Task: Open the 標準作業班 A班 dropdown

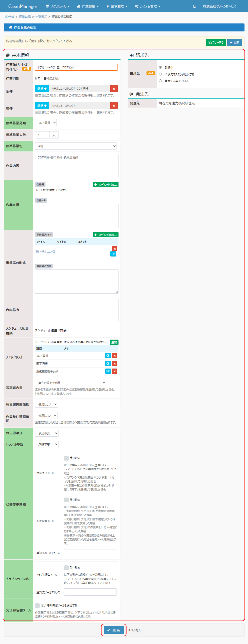Action: [76, 146]
